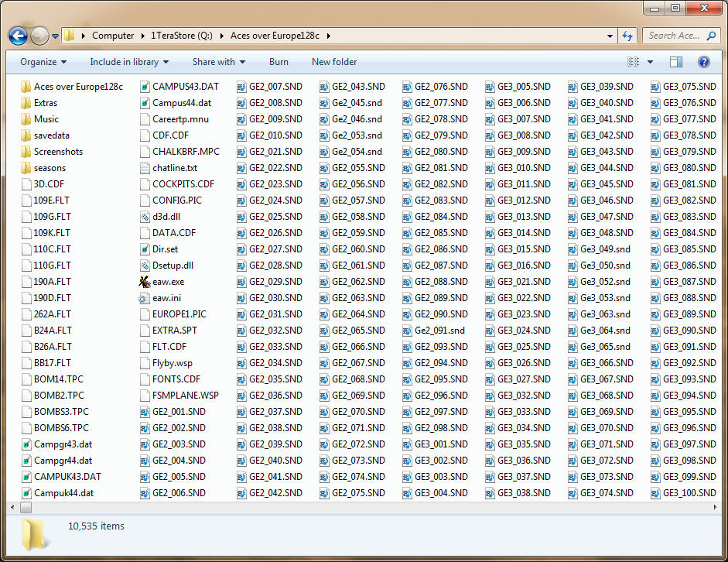
Task: Click the Search Aces input field
Action: tap(674, 36)
